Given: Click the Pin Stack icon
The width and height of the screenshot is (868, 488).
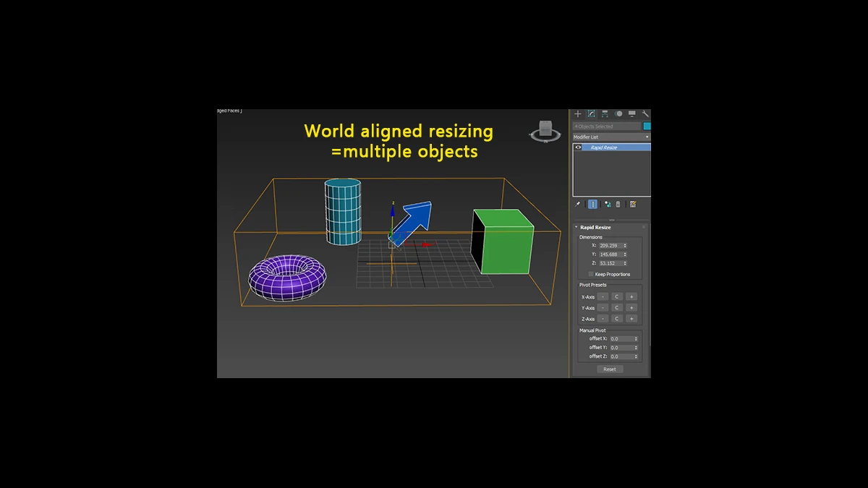Looking at the screenshot, I should point(577,205).
